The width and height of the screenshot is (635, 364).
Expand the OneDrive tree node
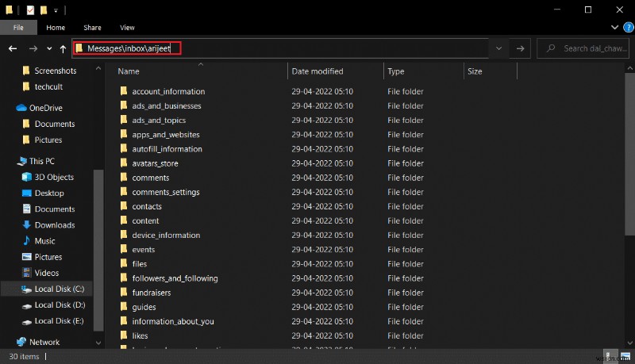click(x=8, y=108)
